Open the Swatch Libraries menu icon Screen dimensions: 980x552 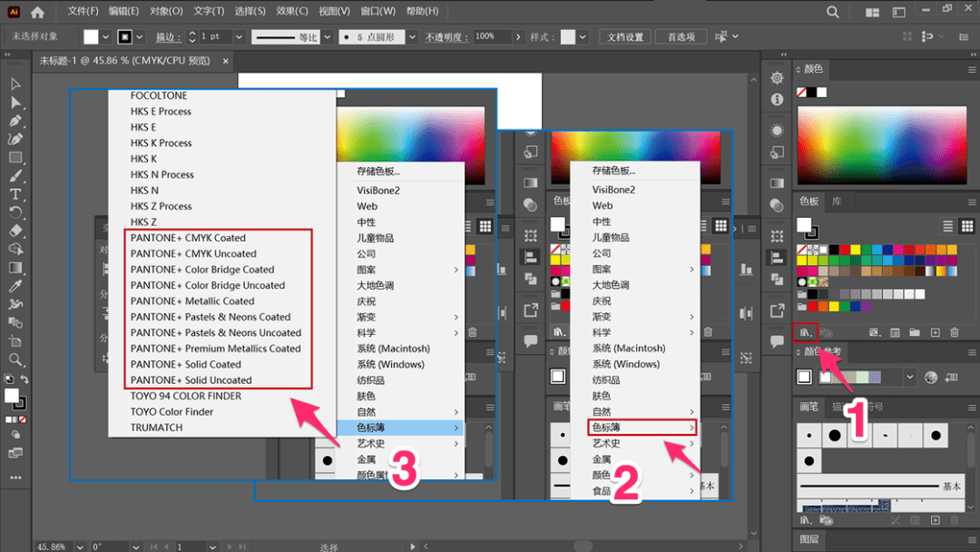tap(806, 332)
